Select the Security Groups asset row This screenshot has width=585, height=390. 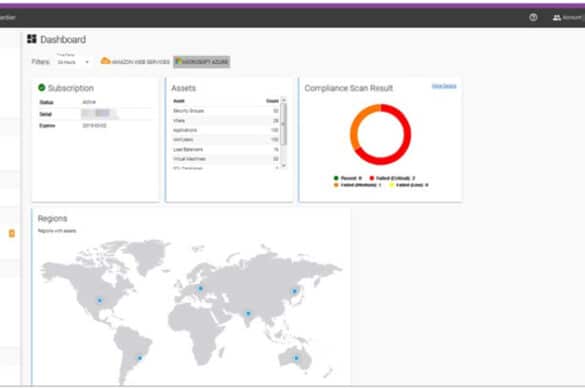pyautogui.click(x=226, y=111)
